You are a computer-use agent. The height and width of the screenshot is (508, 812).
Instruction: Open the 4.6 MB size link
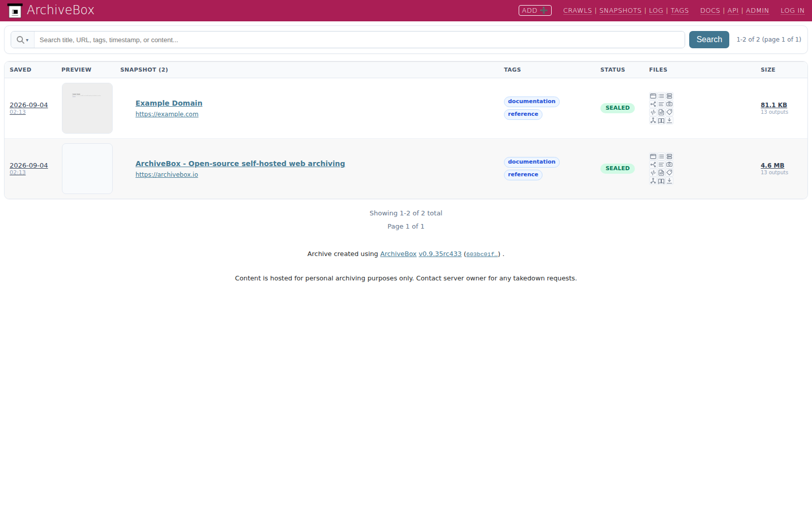(x=772, y=166)
